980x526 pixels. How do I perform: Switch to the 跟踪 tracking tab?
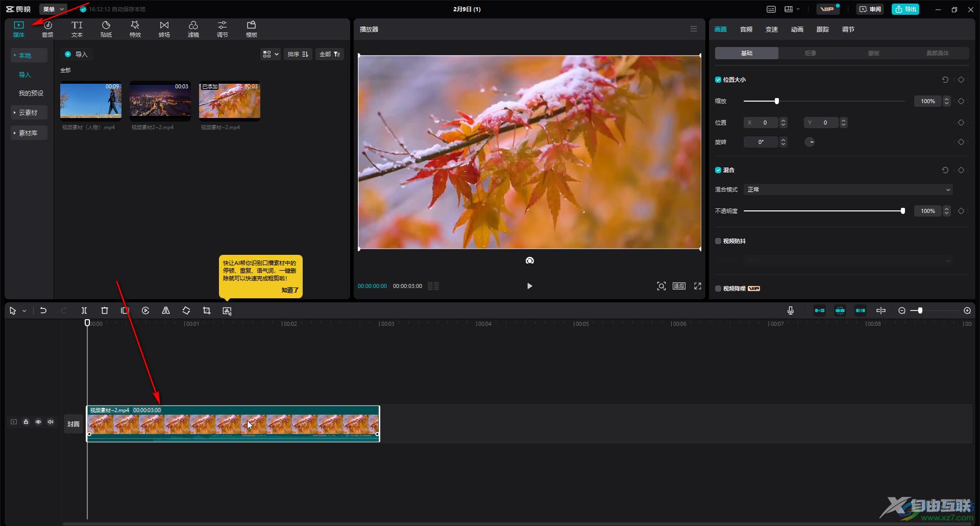pos(822,29)
